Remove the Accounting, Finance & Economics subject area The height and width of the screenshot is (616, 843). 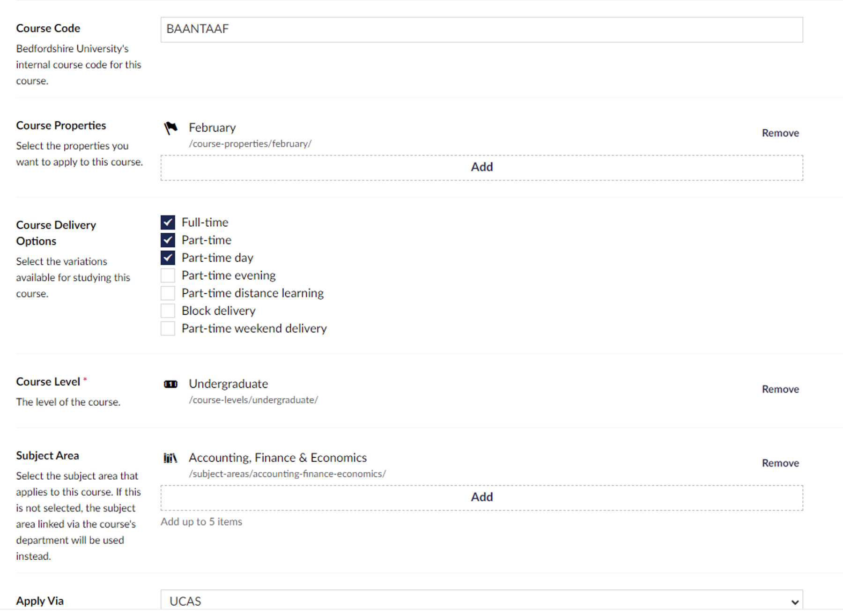(x=780, y=463)
